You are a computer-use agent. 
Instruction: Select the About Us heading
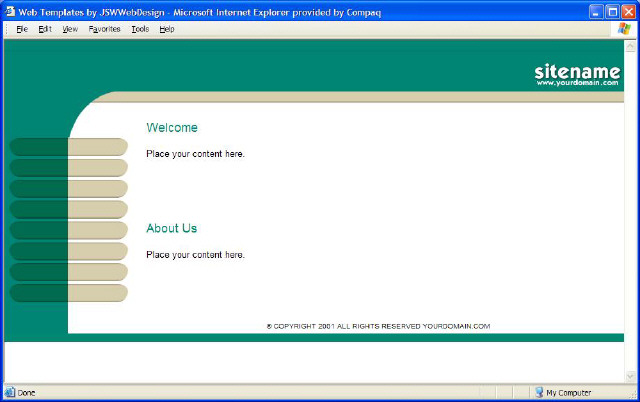172,228
